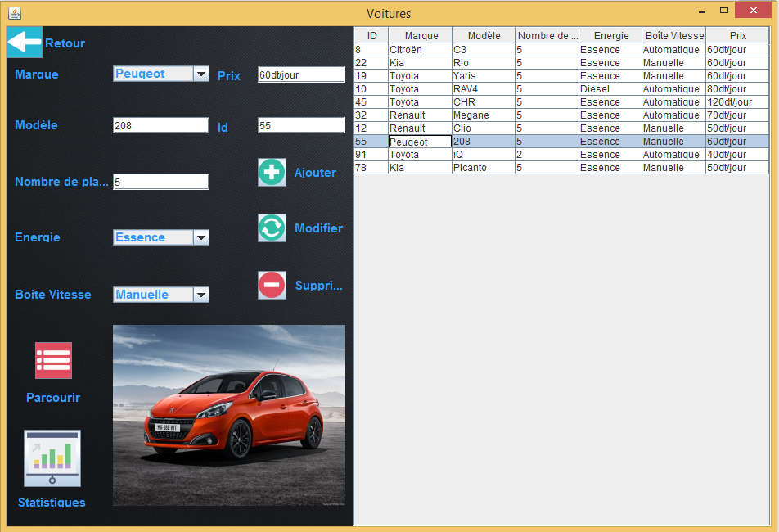This screenshot has width=779, height=532.
Task: Click the Boîte Vitesse column header
Action: point(674,36)
